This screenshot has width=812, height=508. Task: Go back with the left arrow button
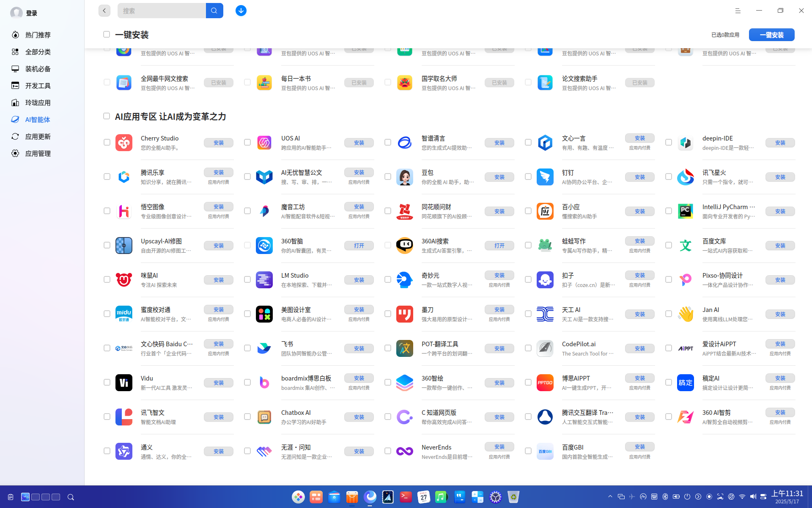tap(104, 11)
